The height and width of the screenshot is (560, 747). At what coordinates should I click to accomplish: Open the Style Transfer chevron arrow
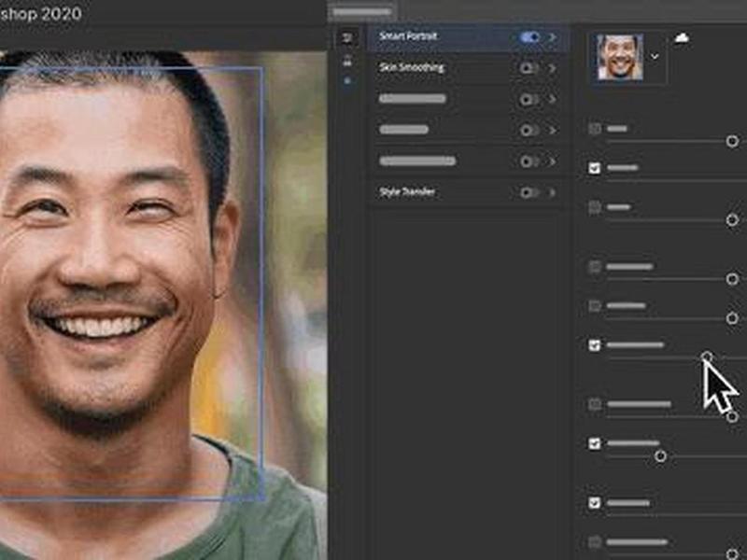[x=553, y=192]
